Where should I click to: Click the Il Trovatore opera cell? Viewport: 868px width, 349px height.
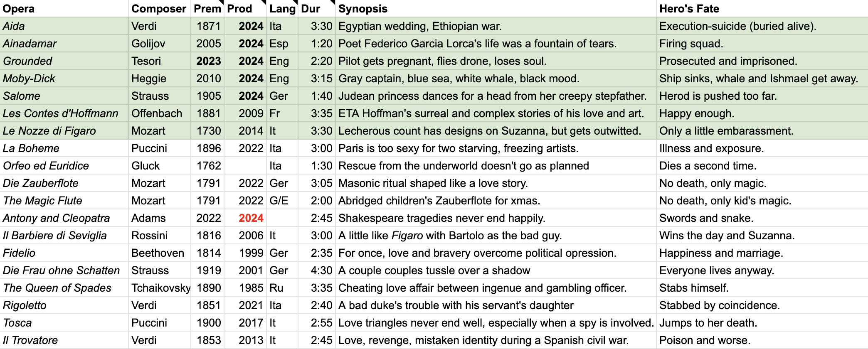(x=64, y=340)
